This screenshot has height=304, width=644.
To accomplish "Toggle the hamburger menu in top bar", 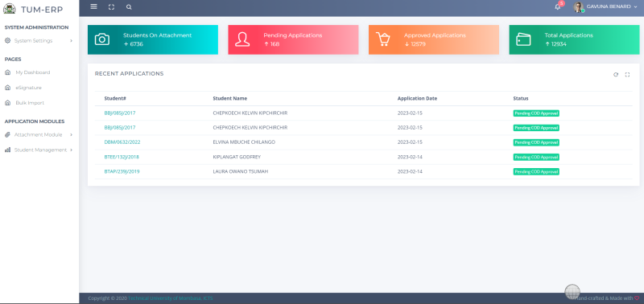I will coord(93,6).
